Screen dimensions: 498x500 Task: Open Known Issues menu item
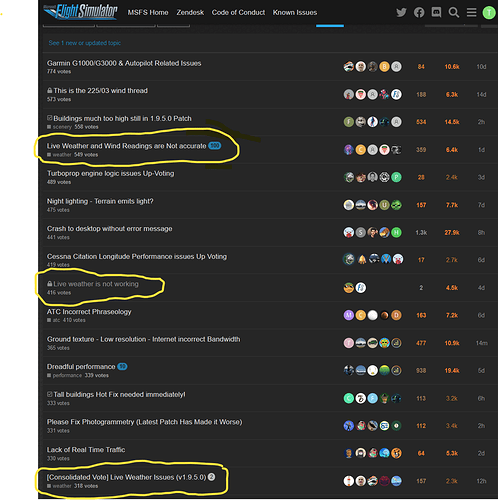[295, 13]
